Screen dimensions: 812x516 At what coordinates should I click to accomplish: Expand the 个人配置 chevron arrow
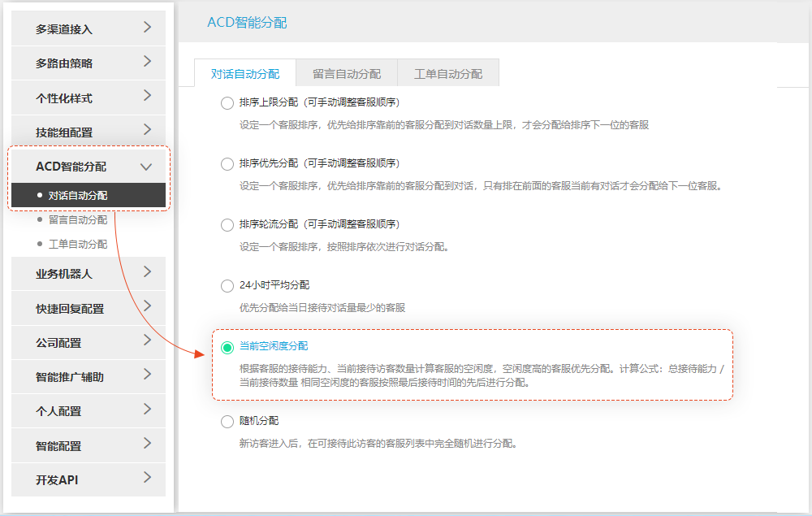147,410
